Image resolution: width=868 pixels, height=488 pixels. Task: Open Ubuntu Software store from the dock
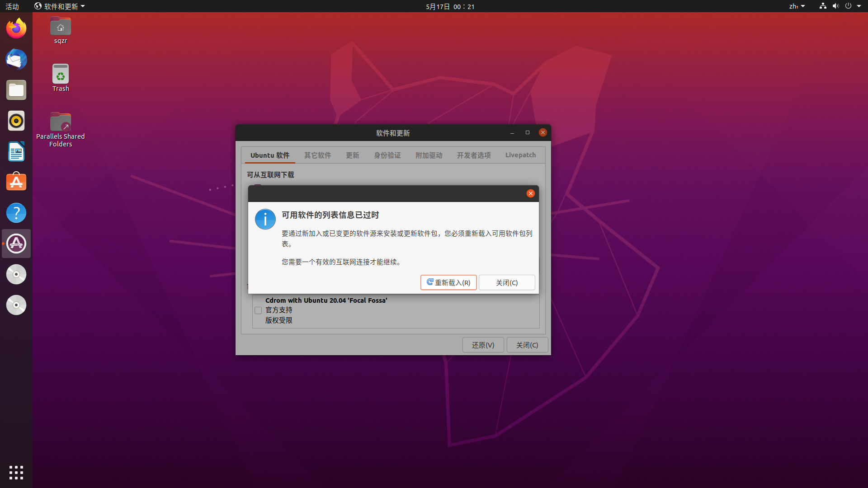coord(16,182)
